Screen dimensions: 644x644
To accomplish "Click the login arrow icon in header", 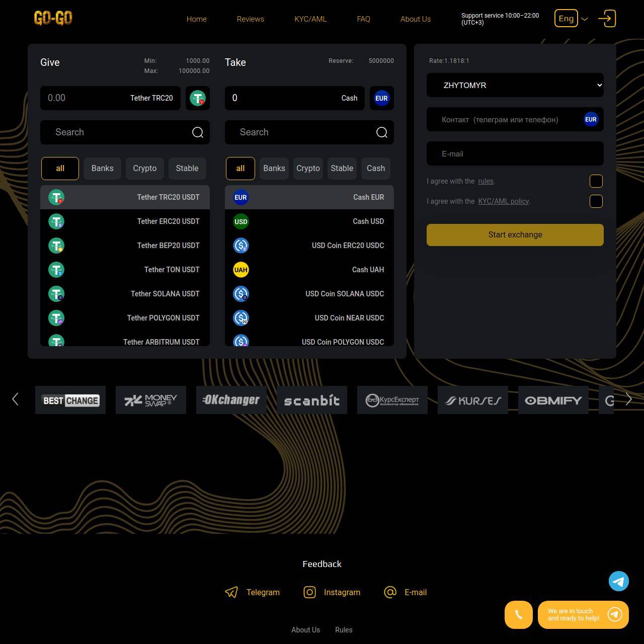I will (x=607, y=19).
